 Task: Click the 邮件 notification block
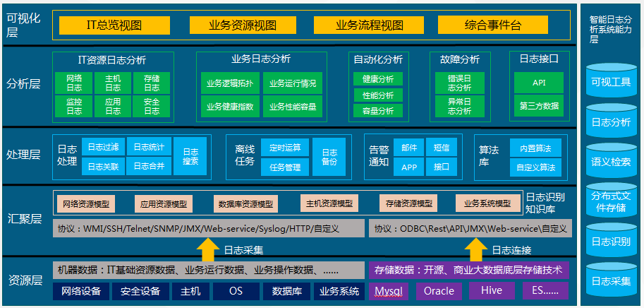click(x=409, y=147)
